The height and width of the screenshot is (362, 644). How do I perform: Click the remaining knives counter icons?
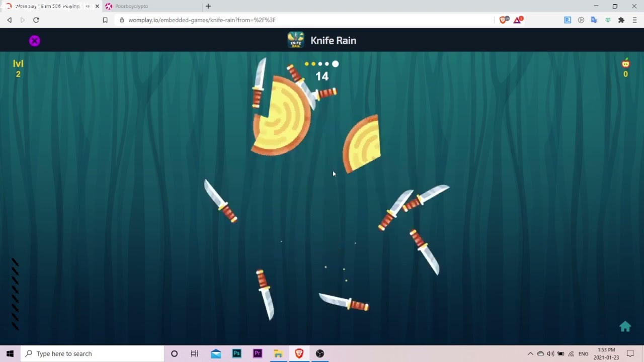[x=15, y=294]
